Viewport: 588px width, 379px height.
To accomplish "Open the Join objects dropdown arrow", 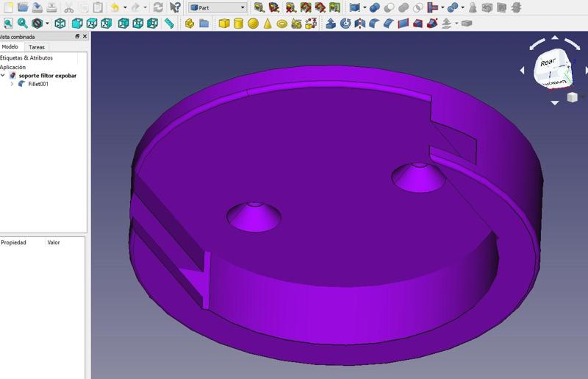I will (x=442, y=7).
